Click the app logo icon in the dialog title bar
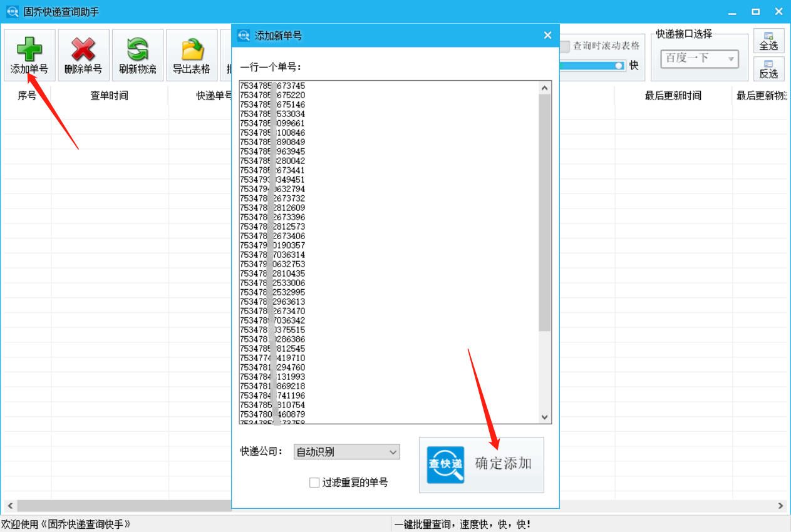The width and height of the screenshot is (791, 532). 244,35
